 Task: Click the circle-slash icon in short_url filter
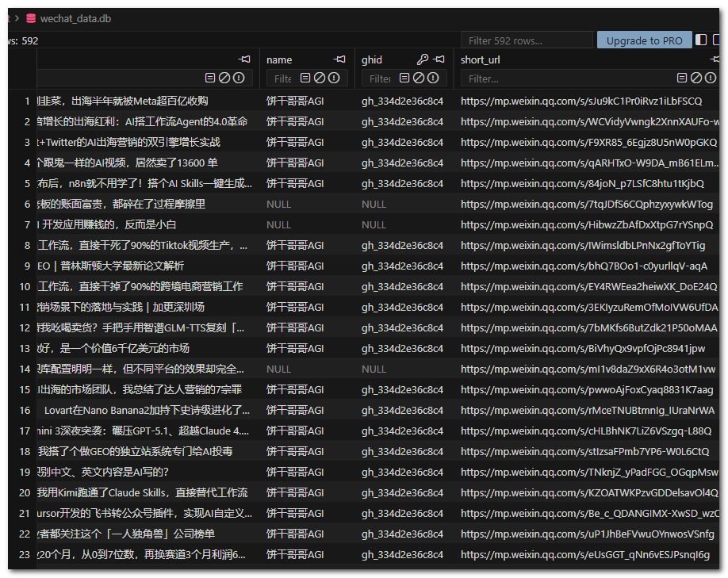[x=696, y=78]
